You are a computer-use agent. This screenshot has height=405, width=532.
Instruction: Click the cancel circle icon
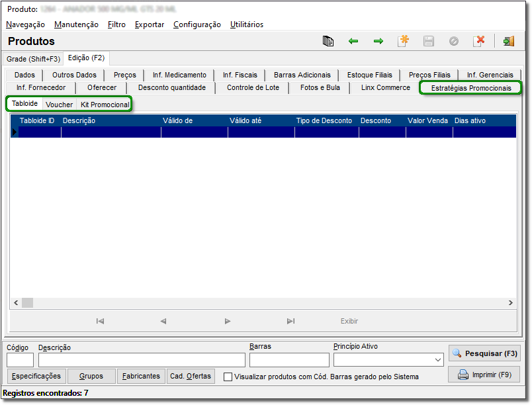(x=454, y=42)
